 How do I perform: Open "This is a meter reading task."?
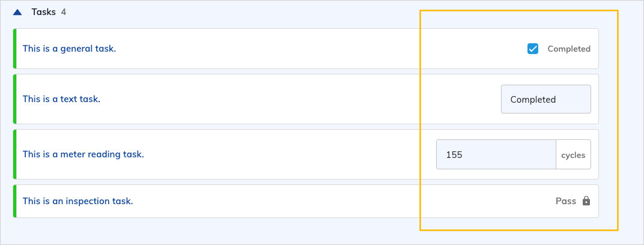click(x=83, y=154)
